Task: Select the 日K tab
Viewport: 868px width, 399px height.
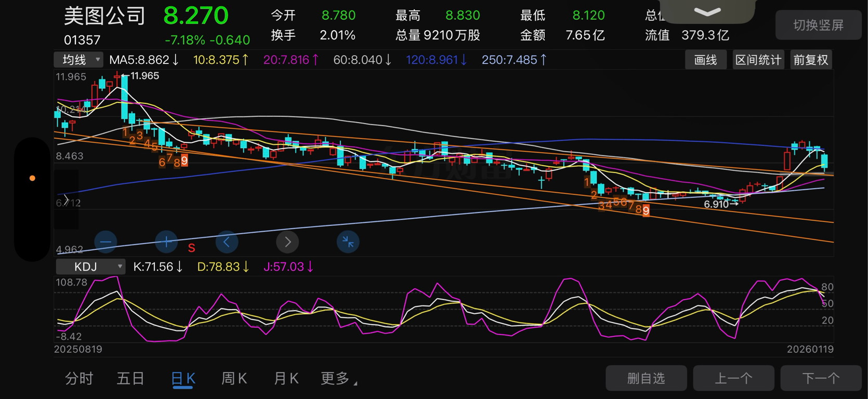Action: (x=183, y=379)
